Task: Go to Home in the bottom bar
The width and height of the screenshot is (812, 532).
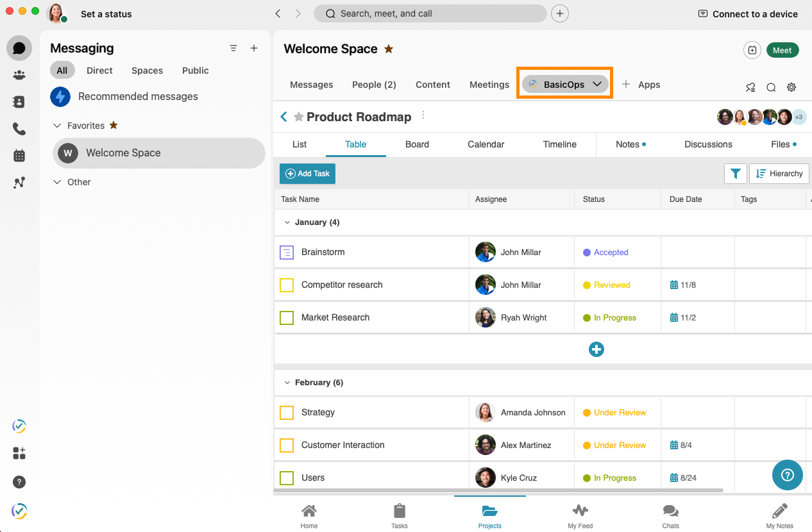Action: tap(309, 516)
